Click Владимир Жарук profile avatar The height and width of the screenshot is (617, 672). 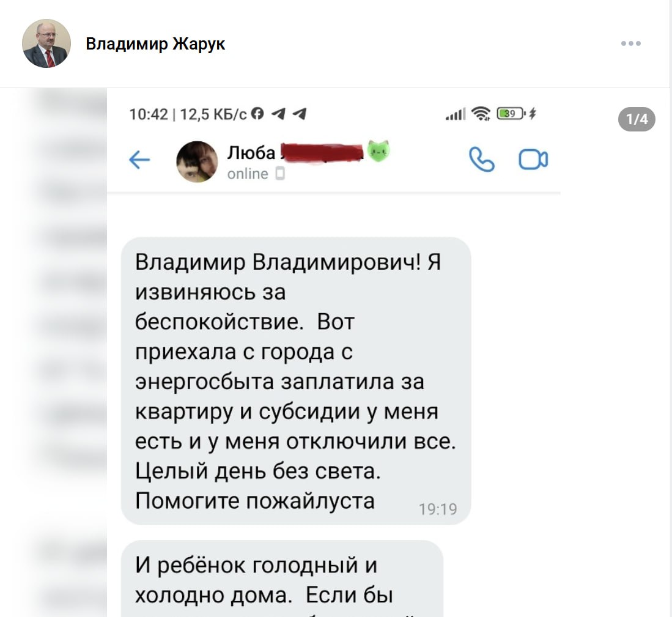(46, 43)
